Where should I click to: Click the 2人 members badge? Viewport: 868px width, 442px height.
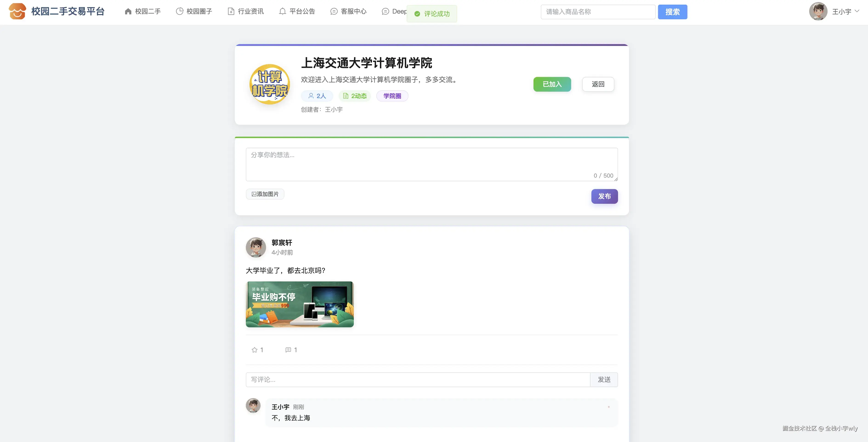[317, 96]
